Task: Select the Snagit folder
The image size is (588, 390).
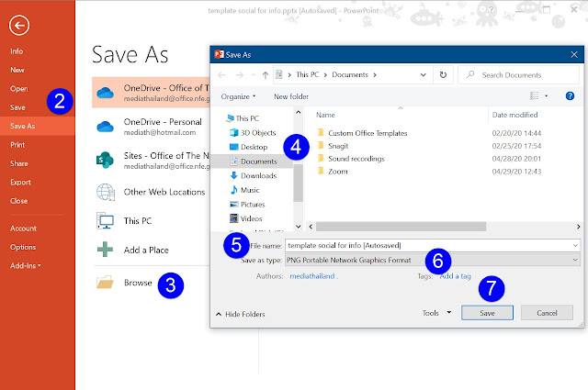Action: [333, 146]
